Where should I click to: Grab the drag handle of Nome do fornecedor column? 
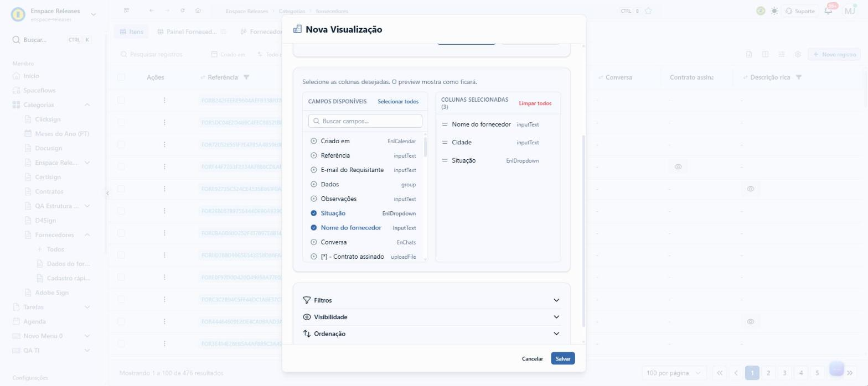point(445,124)
